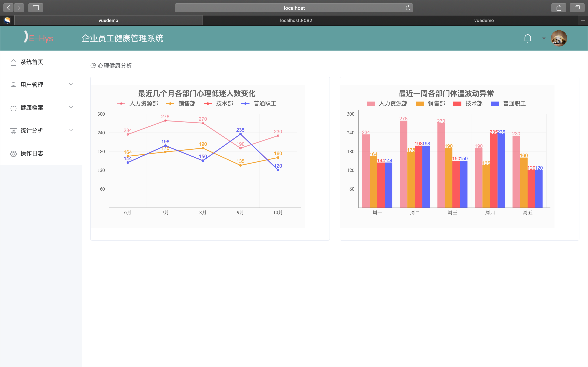This screenshot has width=588, height=367.
Task: Go back with the browser back button
Action: [x=8, y=8]
